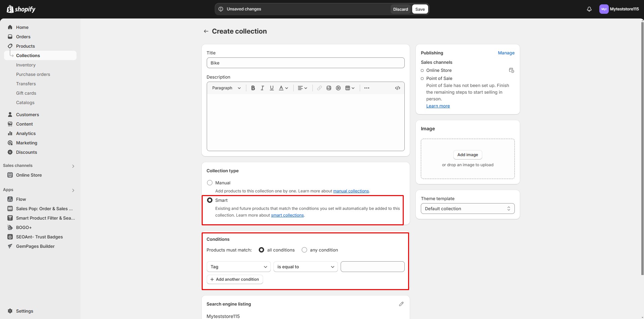The height and width of the screenshot is (319, 644).
Task: Select the all conditions radio button
Action: tap(261, 250)
